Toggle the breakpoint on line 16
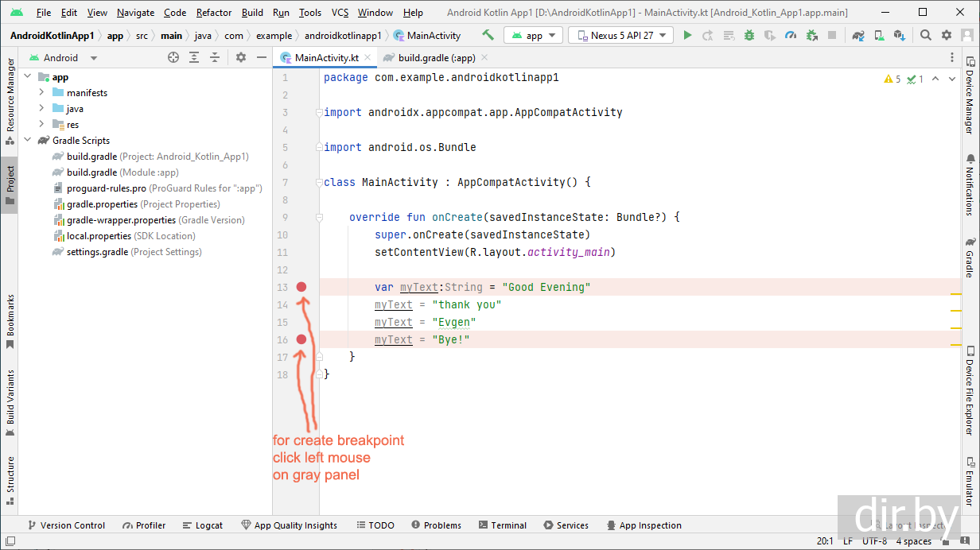The width and height of the screenshot is (980, 550). pyautogui.click(x=301, y=339)
